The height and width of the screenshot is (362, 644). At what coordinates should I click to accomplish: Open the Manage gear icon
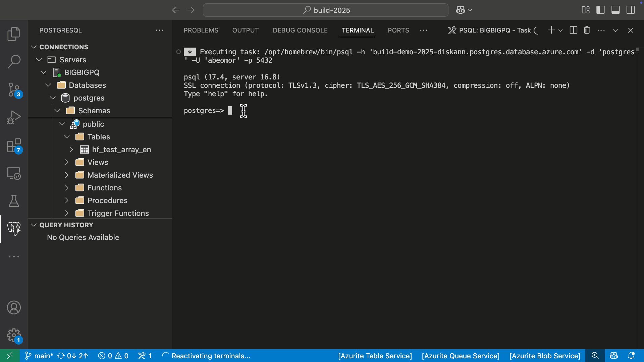(x=14, y=336)
